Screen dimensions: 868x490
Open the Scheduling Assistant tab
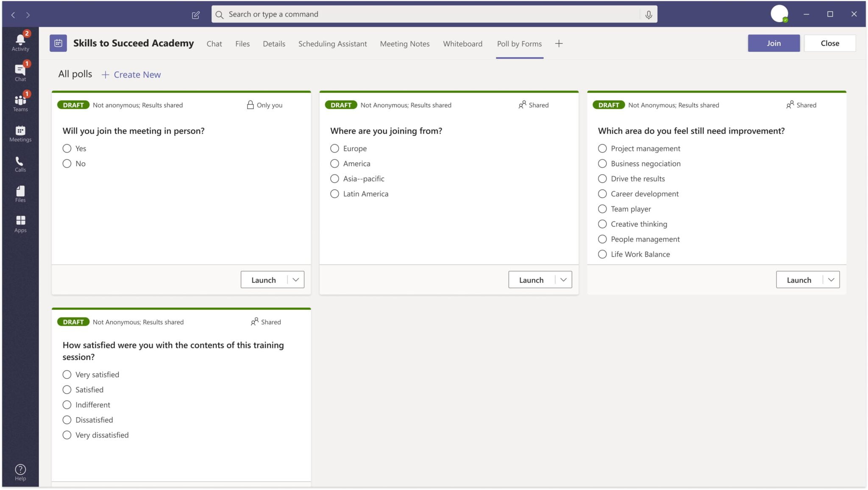pos(332,44)
